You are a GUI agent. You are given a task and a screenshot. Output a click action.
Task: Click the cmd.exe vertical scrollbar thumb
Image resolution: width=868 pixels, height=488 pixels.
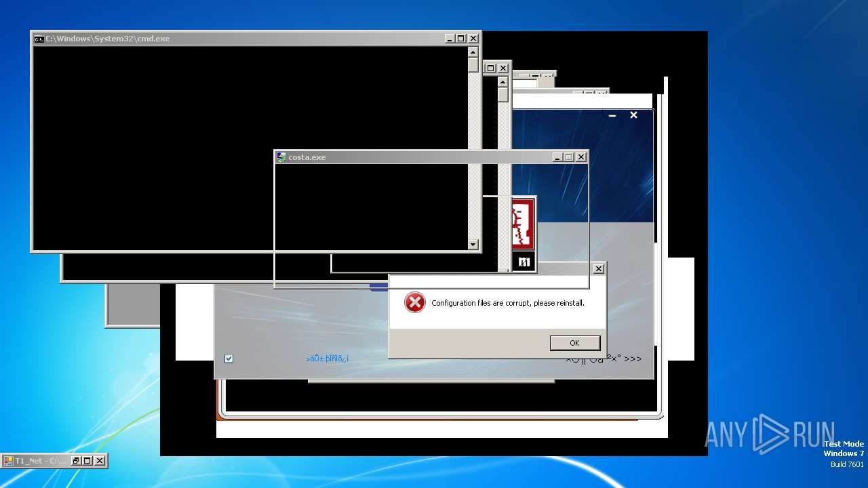[x=473, y=65]
